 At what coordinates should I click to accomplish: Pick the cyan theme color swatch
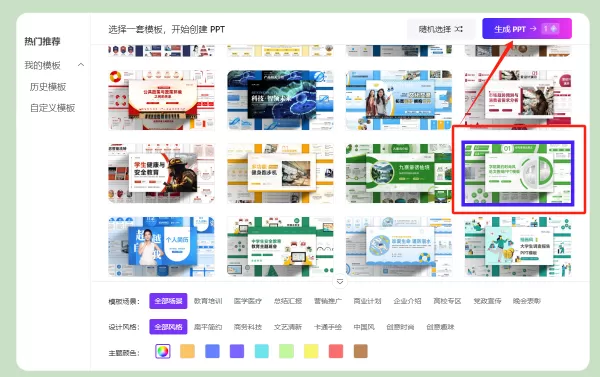pos(262,351)
